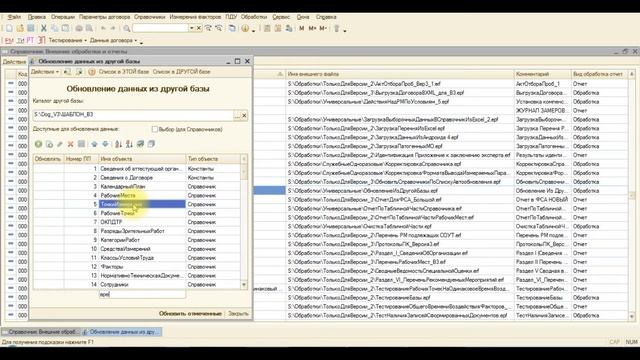Screen dimensions: 640x360
Task: Click the scroll down arrow of background list
Action: point(632,316)
